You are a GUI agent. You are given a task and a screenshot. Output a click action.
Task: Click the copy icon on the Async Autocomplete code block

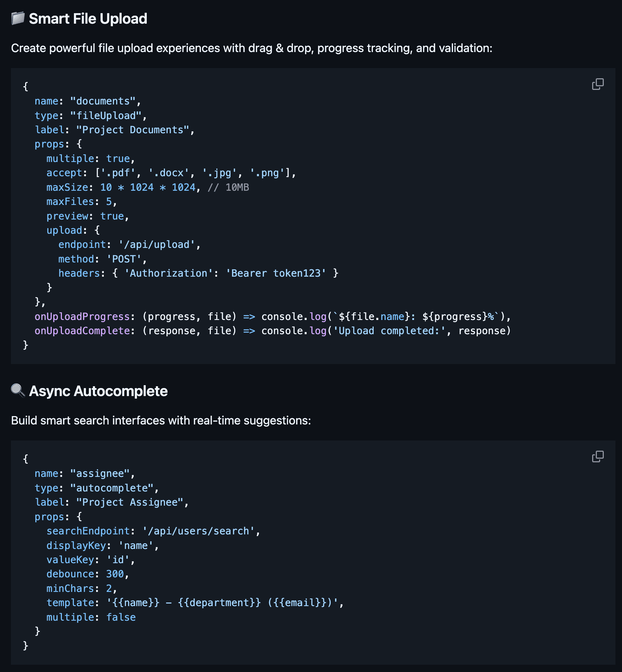[x=597, y=456]
